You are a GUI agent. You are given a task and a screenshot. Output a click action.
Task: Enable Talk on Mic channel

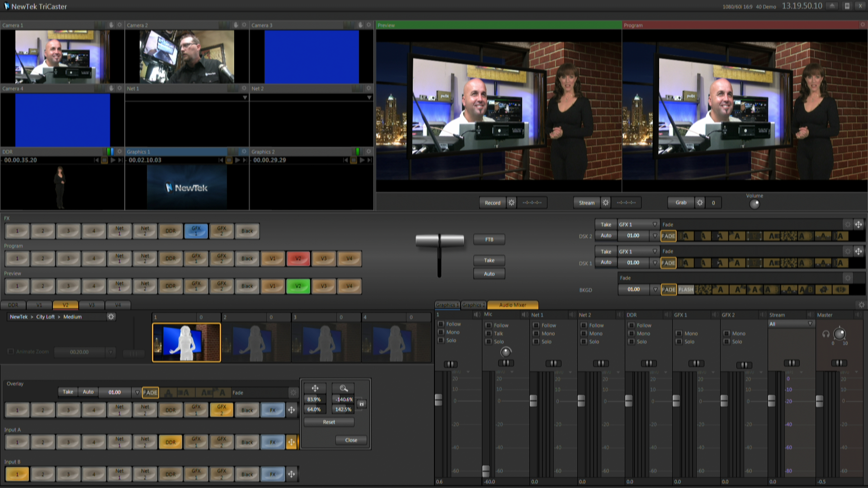[489, 333]
